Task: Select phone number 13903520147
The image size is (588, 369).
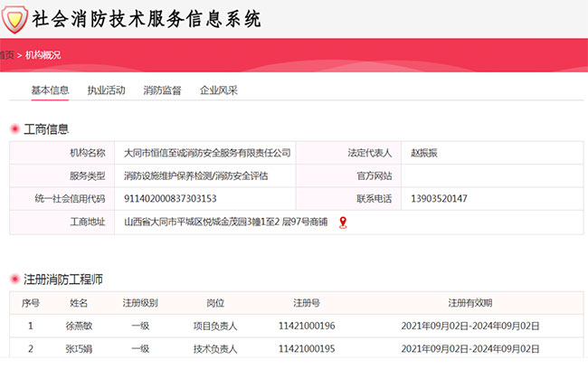Action: click(439, 199)
